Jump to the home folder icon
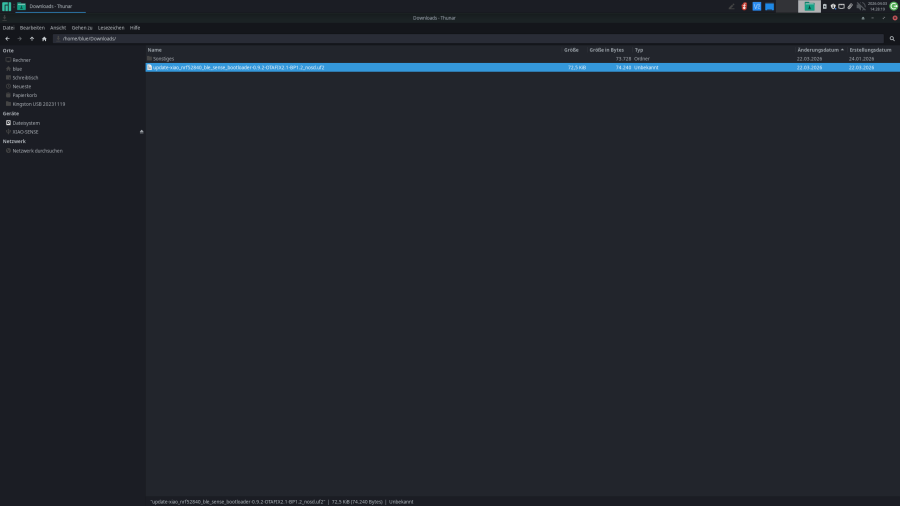The width and height of the screenshot is (900, 506). click(44, 39)
